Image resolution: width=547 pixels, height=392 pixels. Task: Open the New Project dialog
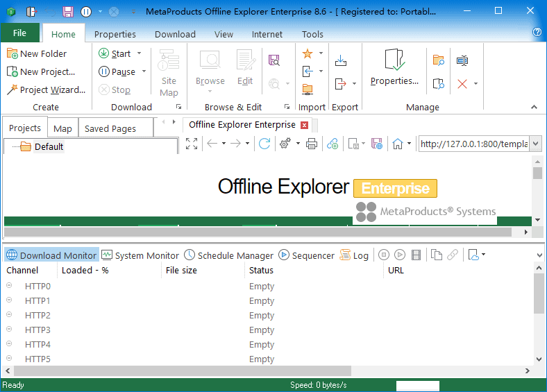(x=41, y=72)
